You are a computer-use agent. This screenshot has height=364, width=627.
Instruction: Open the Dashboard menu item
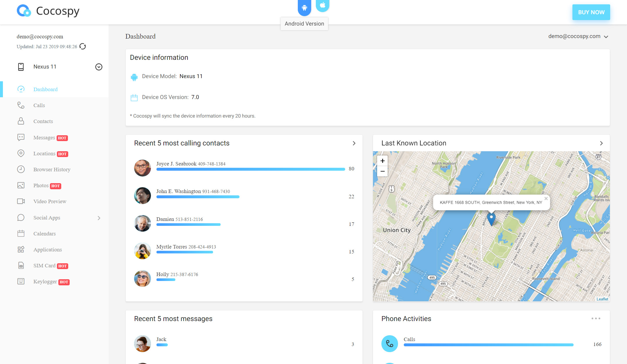45,89
